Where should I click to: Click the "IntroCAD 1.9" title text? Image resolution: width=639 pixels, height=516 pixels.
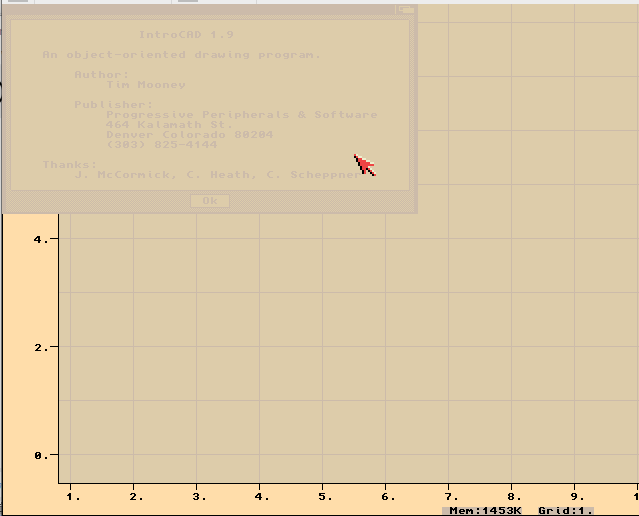click(x=186, y=35)
